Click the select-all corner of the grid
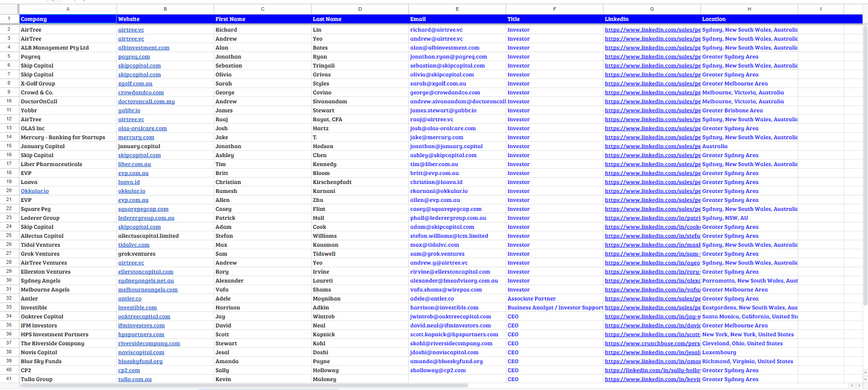 (x=9, y=9)
